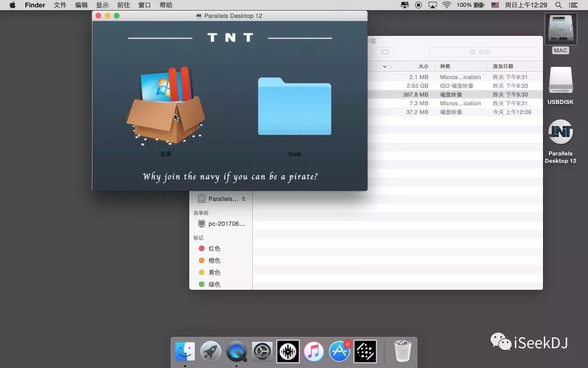Viewport: 588px width, 368px height.
Task: Click the 今天 上午12:09 date cell
Action: 512,112
